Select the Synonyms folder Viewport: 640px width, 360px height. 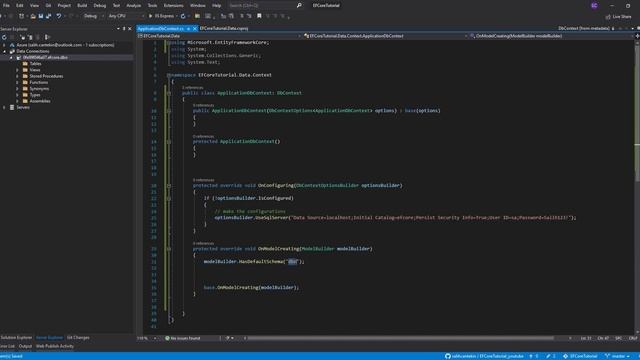[x=39, y=89]
